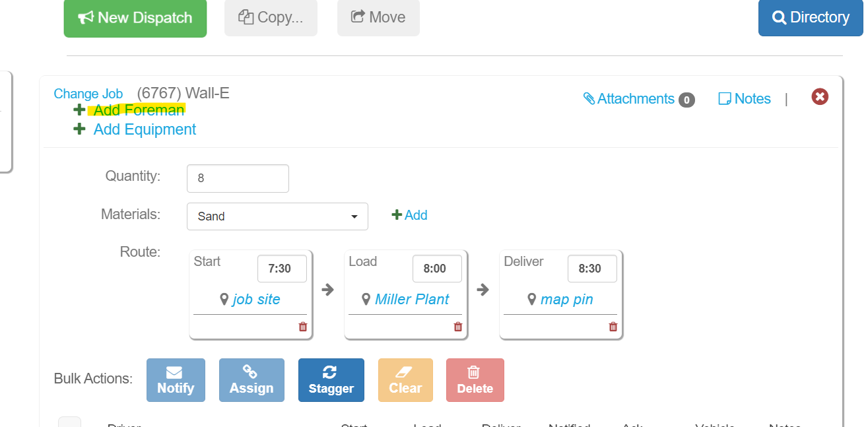Delete the Start route stop trash icon
Screen dimensions: 868x427
303,327
